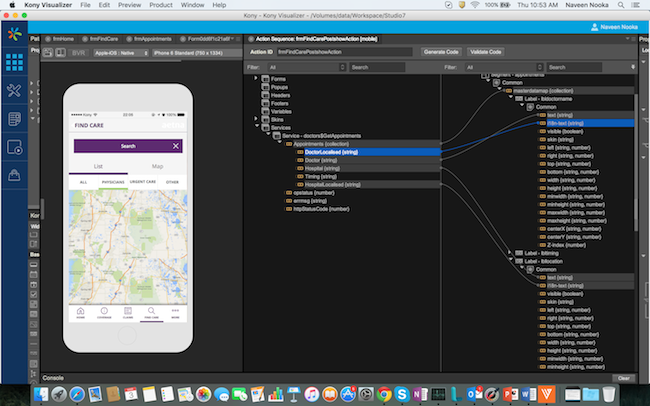The height and width of the screenshot is (406, 650).
Task: Click the Forms folder icon in tree
Action: tap(266, 79)
